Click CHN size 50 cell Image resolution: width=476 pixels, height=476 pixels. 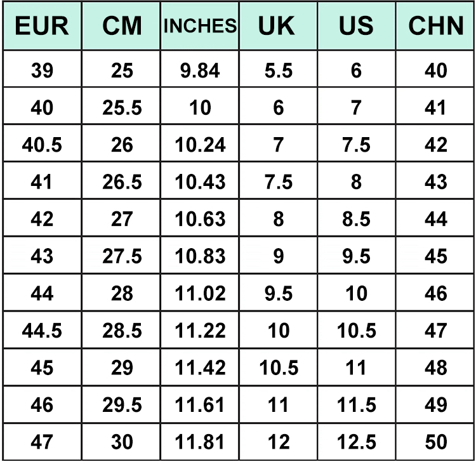coord(435,442)
